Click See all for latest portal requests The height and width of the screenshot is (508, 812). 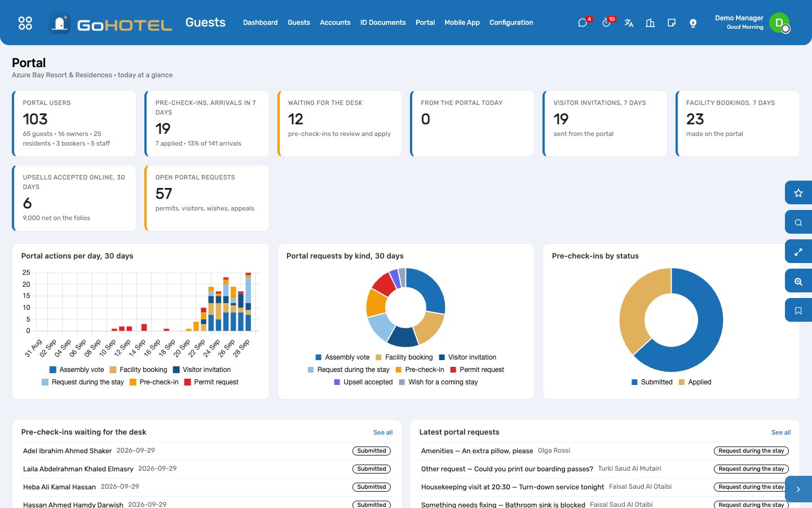[781, 432]
